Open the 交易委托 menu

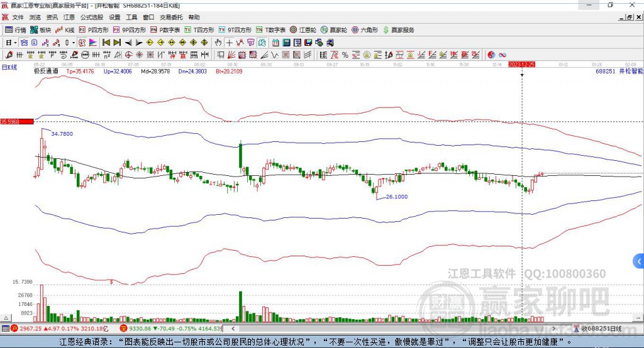click(x=171, y=17)
